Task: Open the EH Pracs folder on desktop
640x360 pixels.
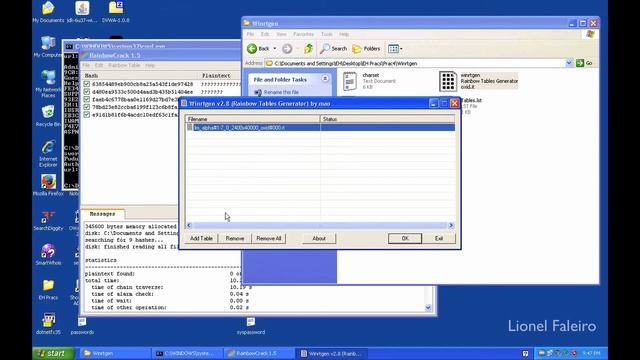Action: [x=48, y=289]
